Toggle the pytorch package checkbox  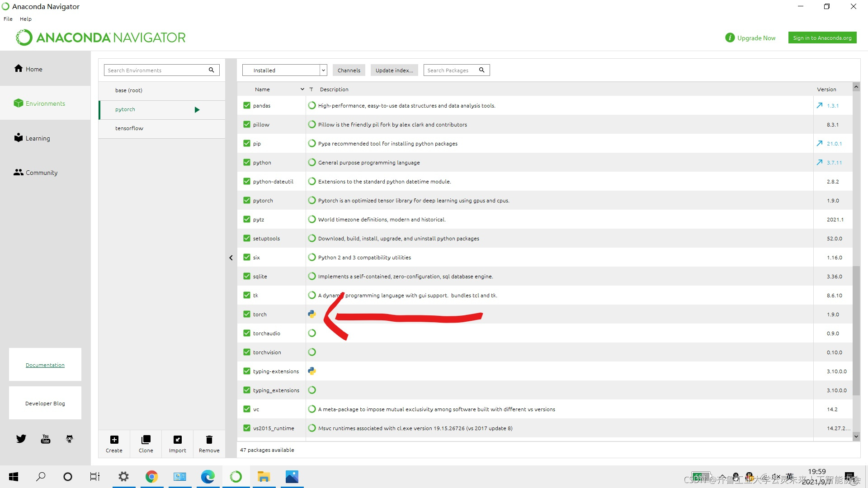point(247,200)
